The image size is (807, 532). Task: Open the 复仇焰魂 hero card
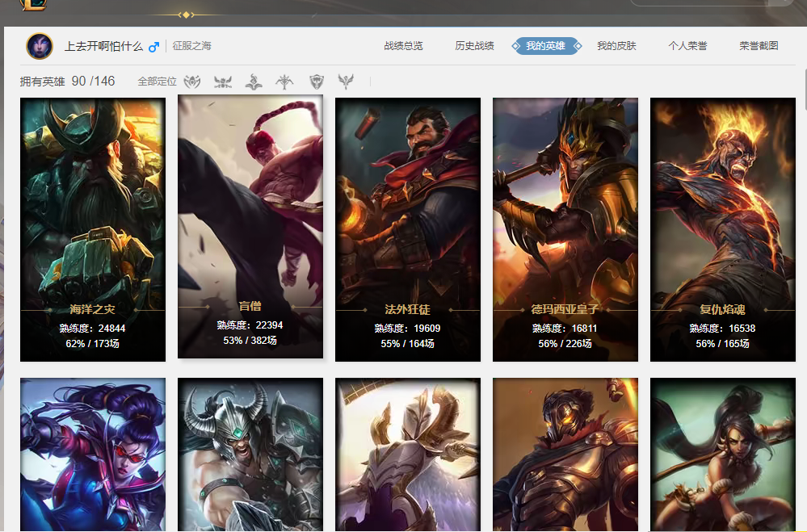[x=723, y=229]
